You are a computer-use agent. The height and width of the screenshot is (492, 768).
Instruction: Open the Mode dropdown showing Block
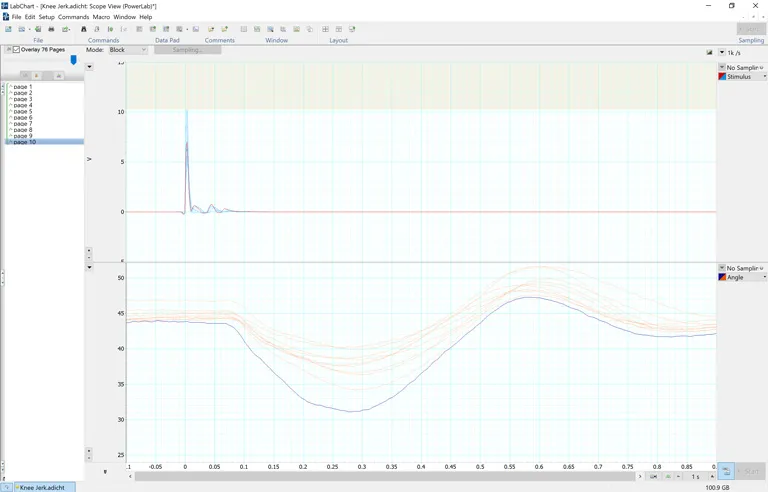pos(128,49)
